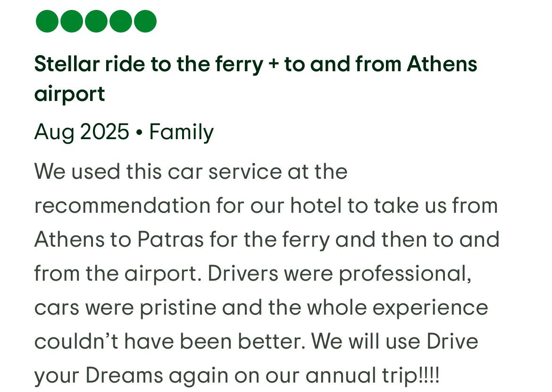Click the word "Patras" in the review
This screenshot has width=552, height=392.
coord(170,240)
